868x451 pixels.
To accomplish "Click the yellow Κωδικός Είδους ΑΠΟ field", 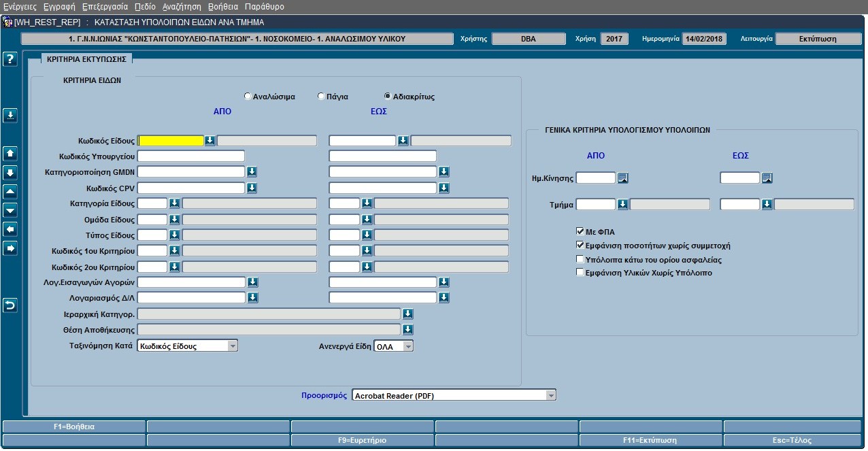I will pos(171,141).
